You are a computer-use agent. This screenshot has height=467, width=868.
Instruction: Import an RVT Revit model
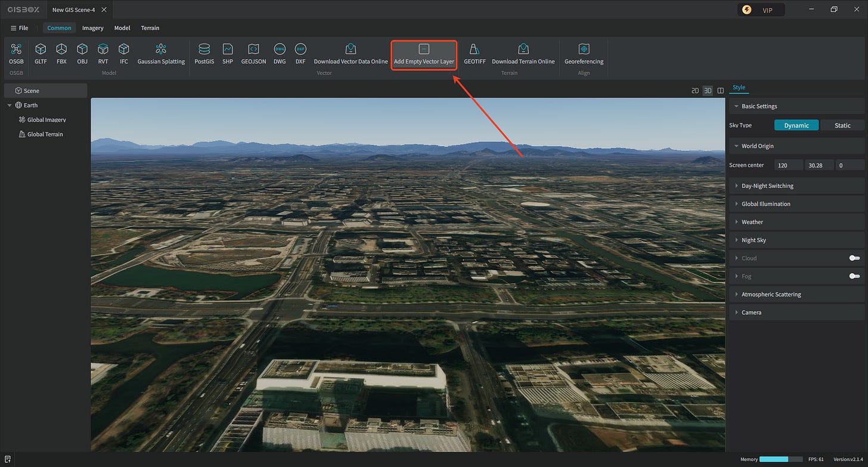pos(103,54)
